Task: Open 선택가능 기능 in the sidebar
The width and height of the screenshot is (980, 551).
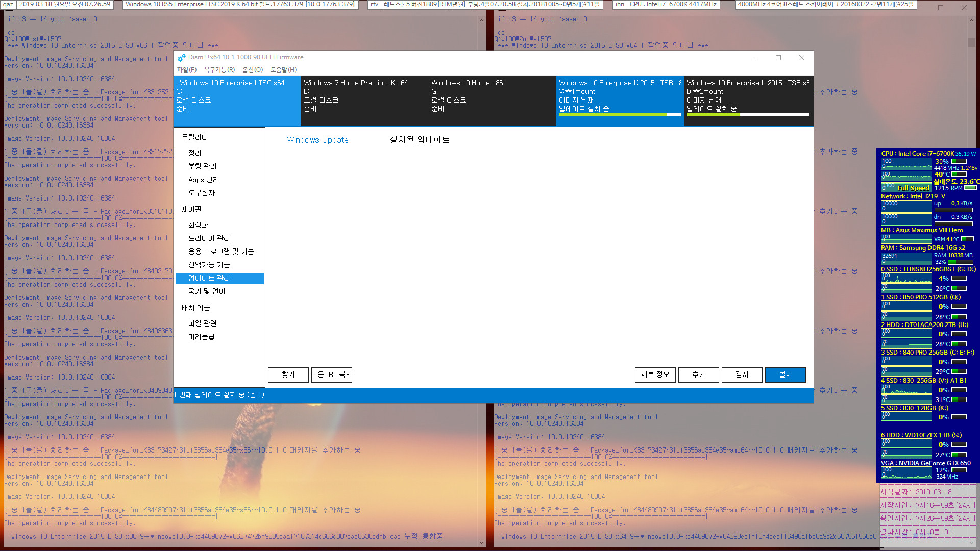Action: [x=209, y=265]
